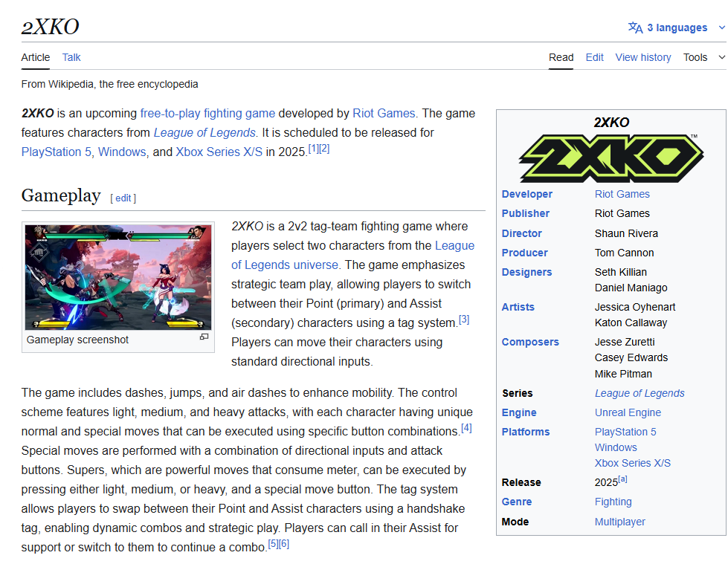Open the Xbox Series X/S link in the intro paragraph
The height and width of the screenshot is (564, 728).
pyautogui.click(x=219, y=152)
